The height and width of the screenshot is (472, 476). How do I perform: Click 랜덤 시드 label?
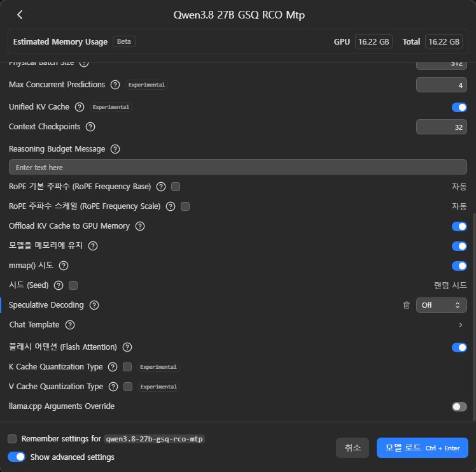point(450,285)
